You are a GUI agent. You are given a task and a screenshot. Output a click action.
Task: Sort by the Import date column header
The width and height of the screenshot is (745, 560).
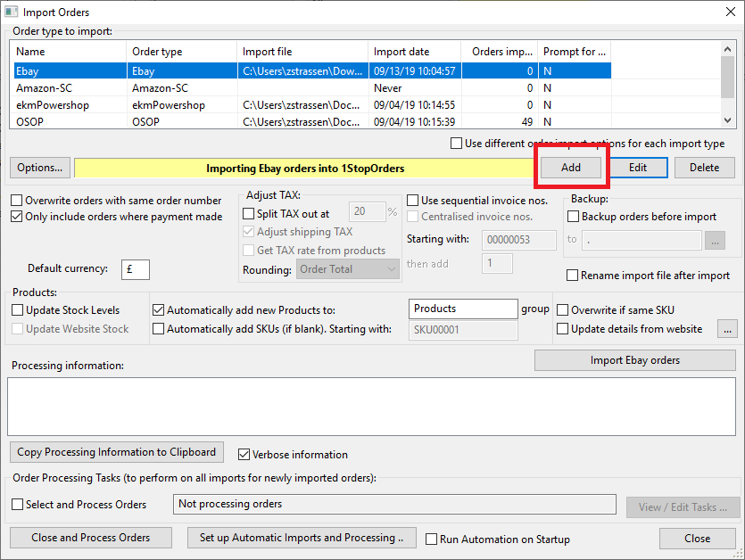click(414, 52)
